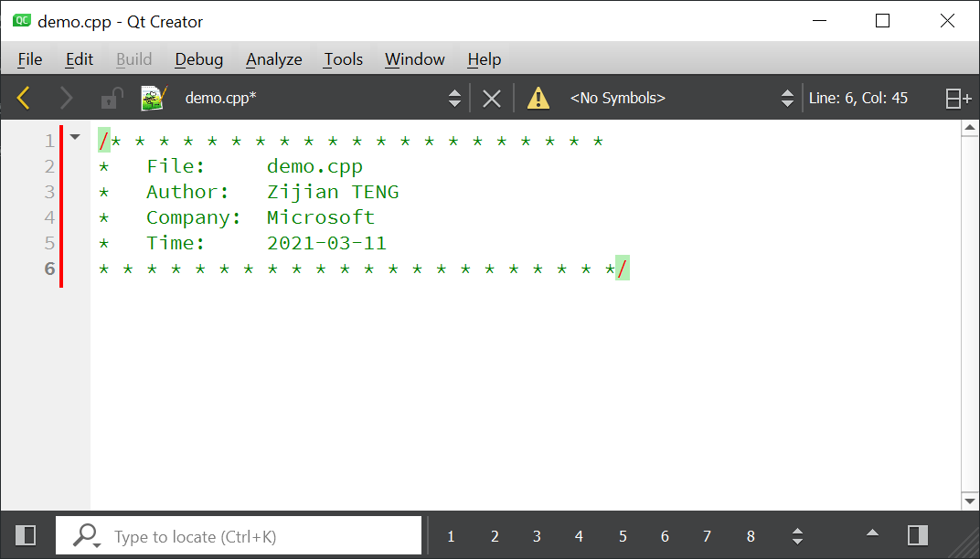Screen dimensions: 980x559
Task: Open the Debug menu
Action: pos(198,59)
